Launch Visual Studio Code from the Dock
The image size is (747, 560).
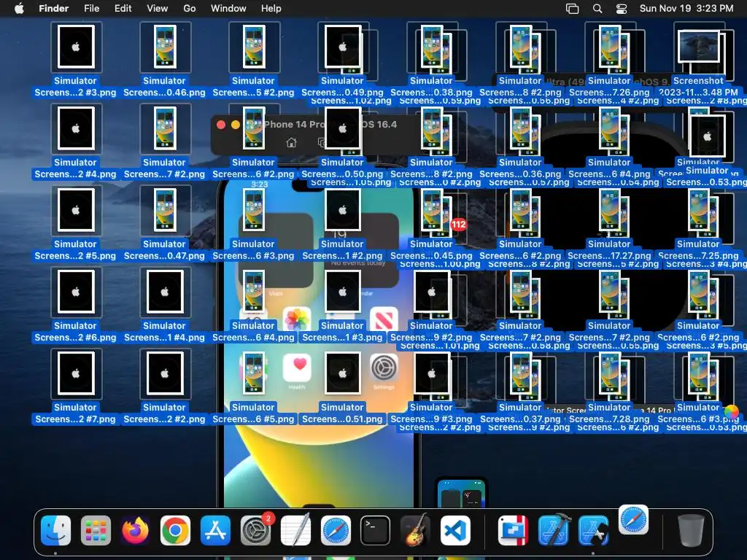point(455,530)
